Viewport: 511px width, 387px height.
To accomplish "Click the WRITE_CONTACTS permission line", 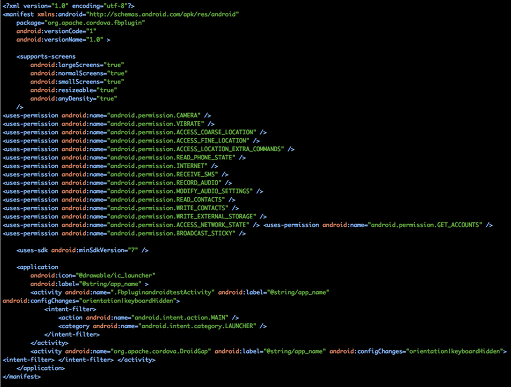I will (121, 208).
